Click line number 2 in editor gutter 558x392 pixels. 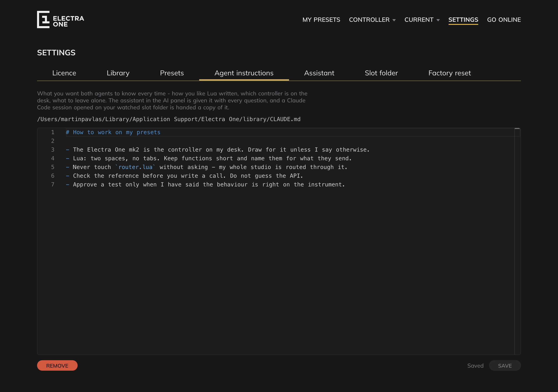click(53, 141)
